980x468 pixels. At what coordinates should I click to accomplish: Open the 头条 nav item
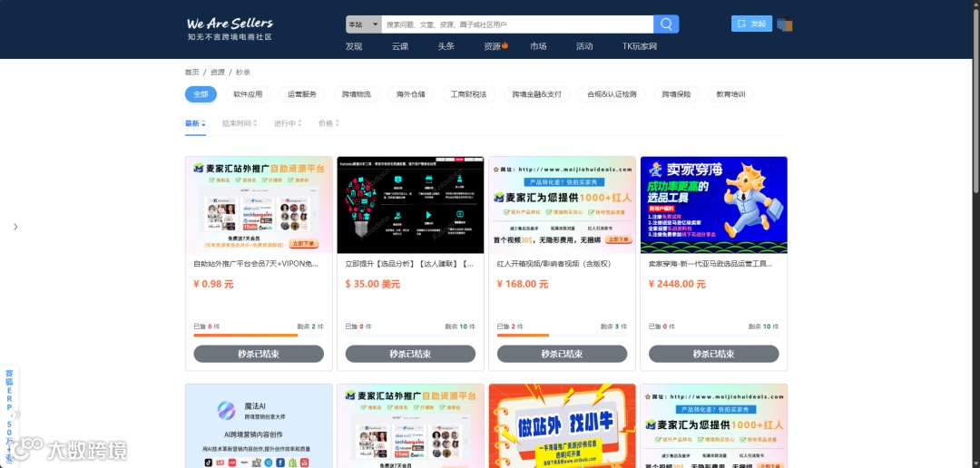(x=446, y=46)
